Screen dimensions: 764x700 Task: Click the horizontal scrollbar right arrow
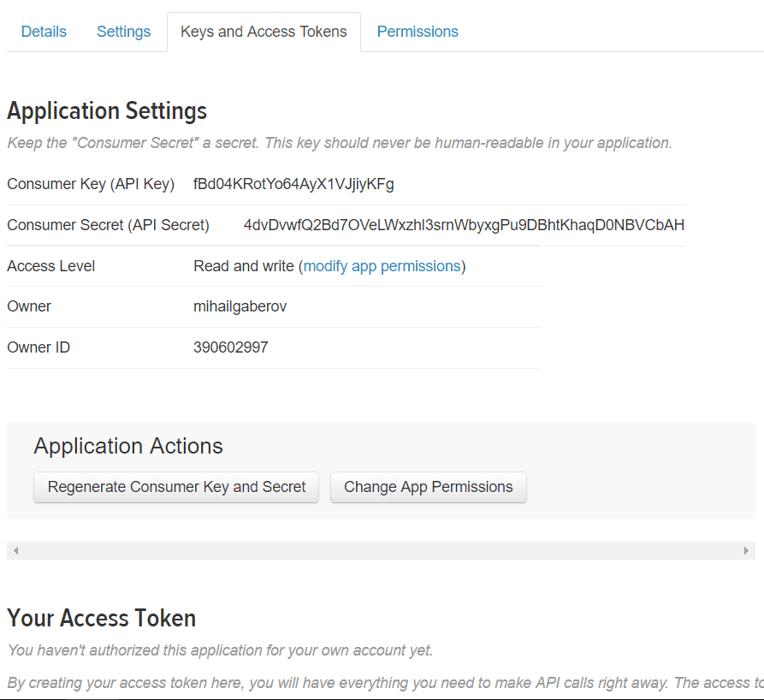(746, 550)
